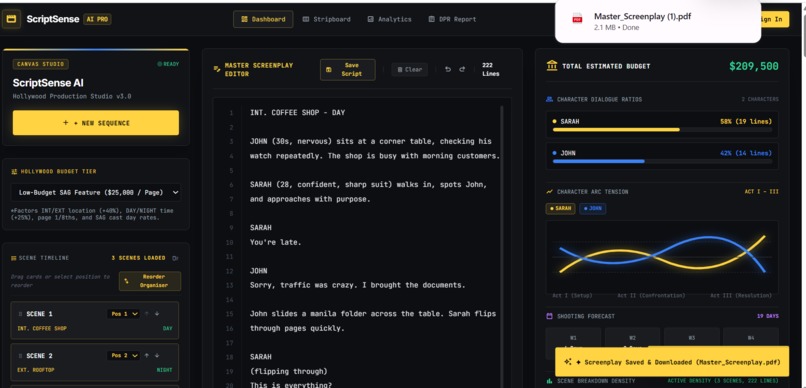The image size is (806, 388).
Task: Open the Stripboard tab
Action: point(326,19)
